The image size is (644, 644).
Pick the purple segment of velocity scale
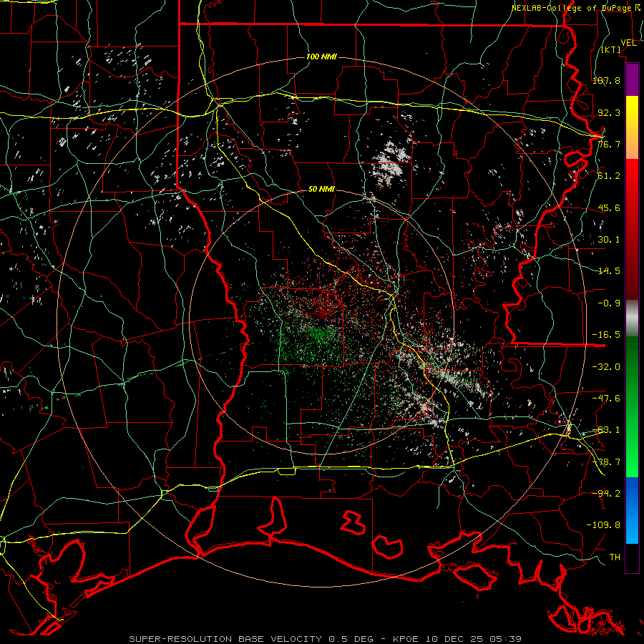pyautogui.click(x=632, y=79)
